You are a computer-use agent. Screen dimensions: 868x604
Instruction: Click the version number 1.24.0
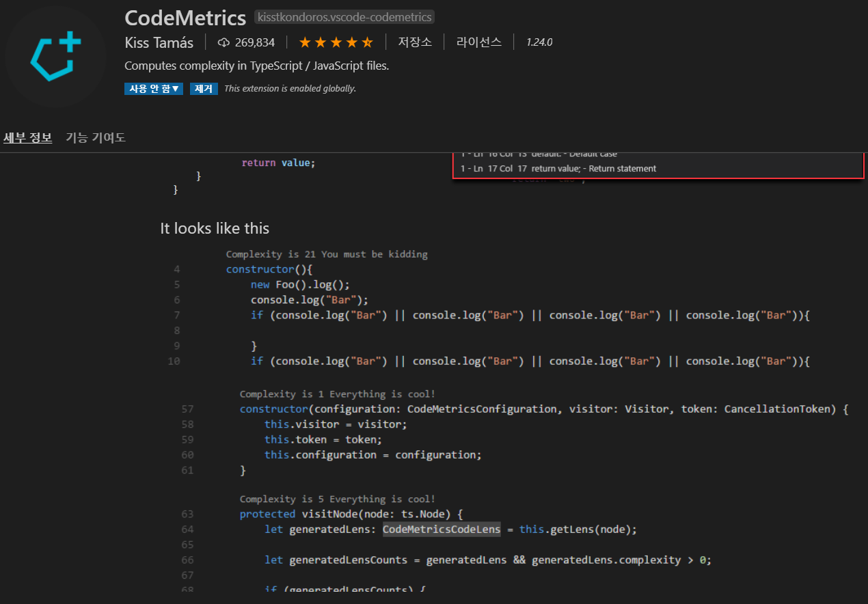coord(539,42)
